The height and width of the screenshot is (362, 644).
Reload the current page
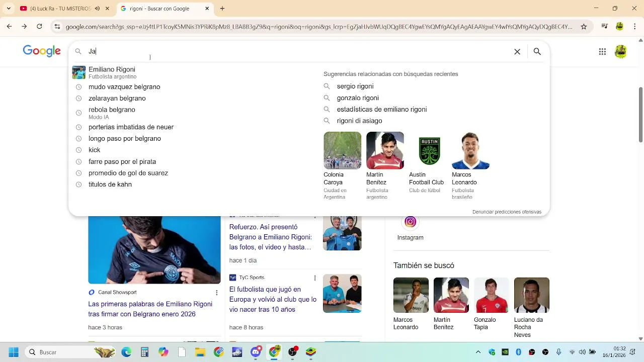coord(39,26)
